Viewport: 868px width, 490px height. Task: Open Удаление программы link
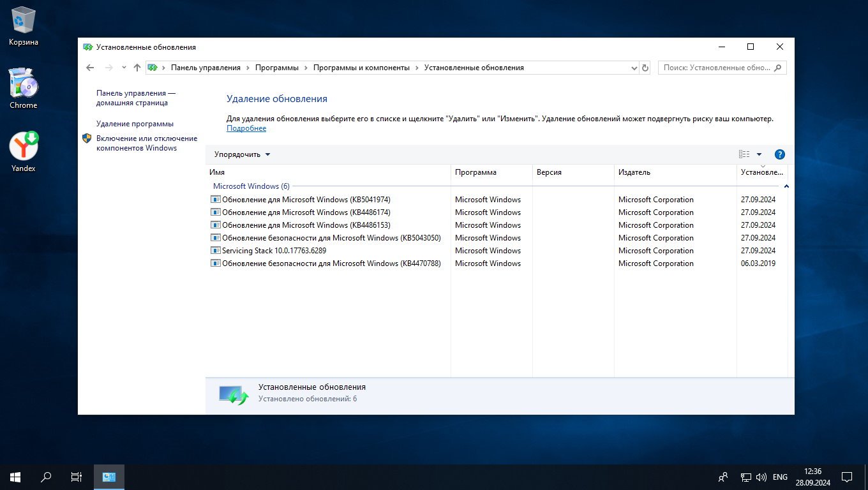coord(135,124)
